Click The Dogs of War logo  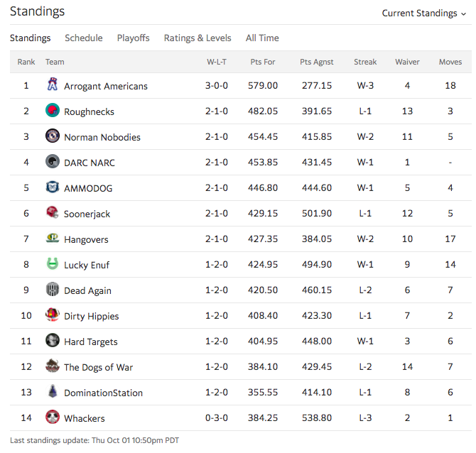click(52, 366)
